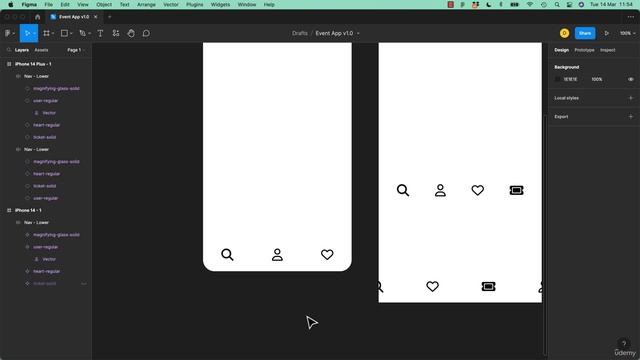Select the Design tab
640x360 pixels.
pyautogui.click(x=561, y=50)
